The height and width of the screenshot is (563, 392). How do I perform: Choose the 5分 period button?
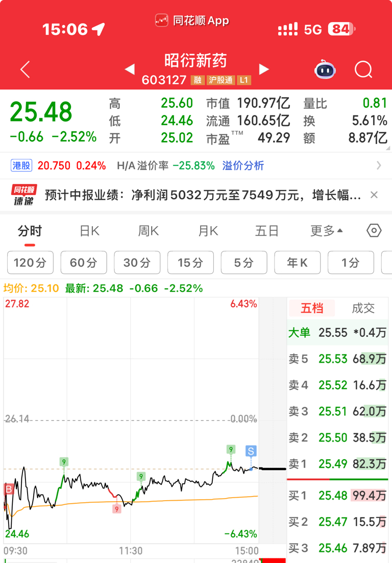[x=244, y=263]
